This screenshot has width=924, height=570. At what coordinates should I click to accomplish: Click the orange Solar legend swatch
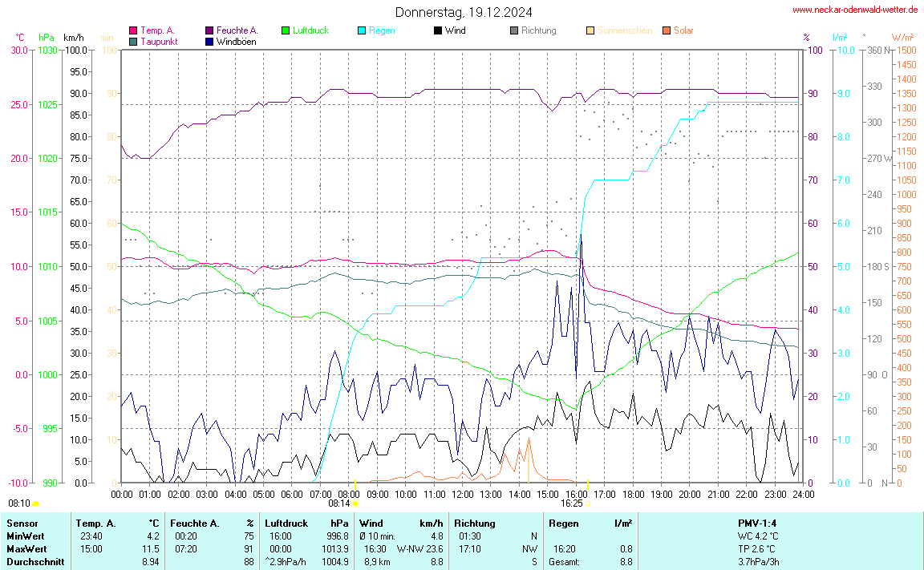click(x=667, y=31)
